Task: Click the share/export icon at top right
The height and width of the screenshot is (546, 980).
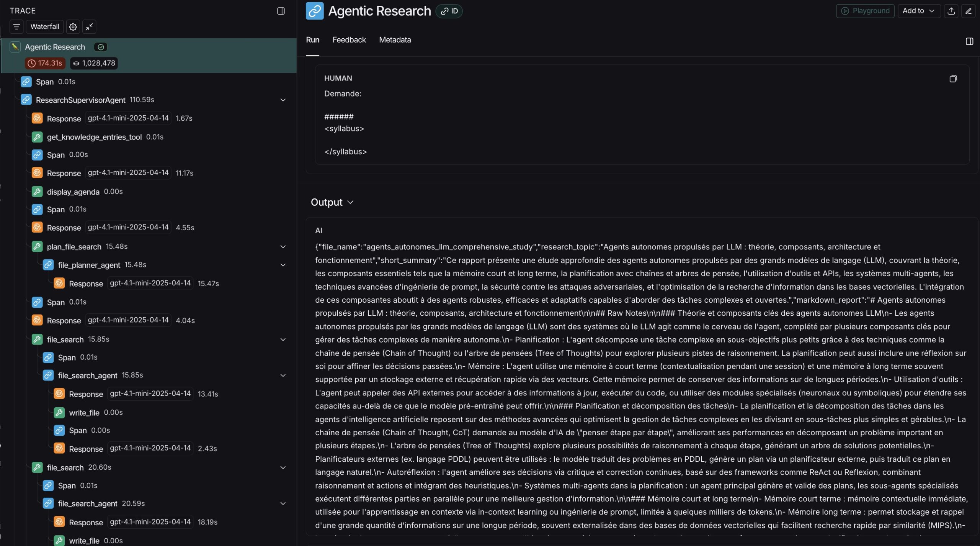Action: point(951,11)
